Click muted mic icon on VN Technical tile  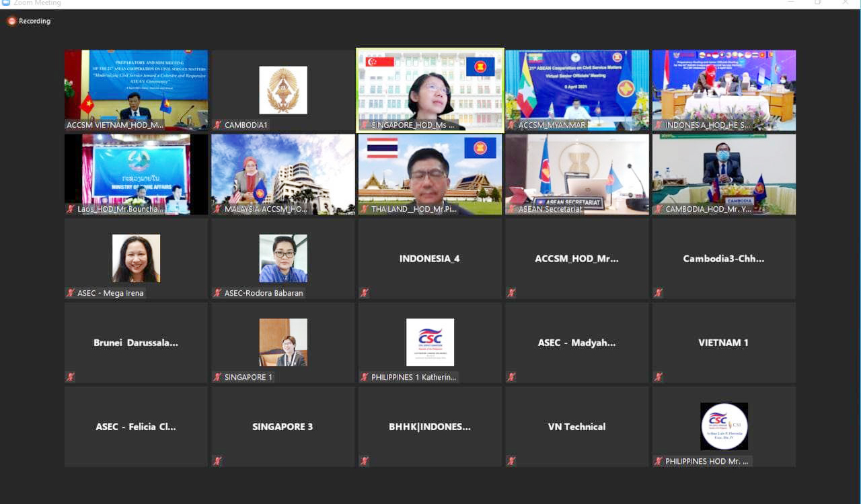[x=511, y=461]
